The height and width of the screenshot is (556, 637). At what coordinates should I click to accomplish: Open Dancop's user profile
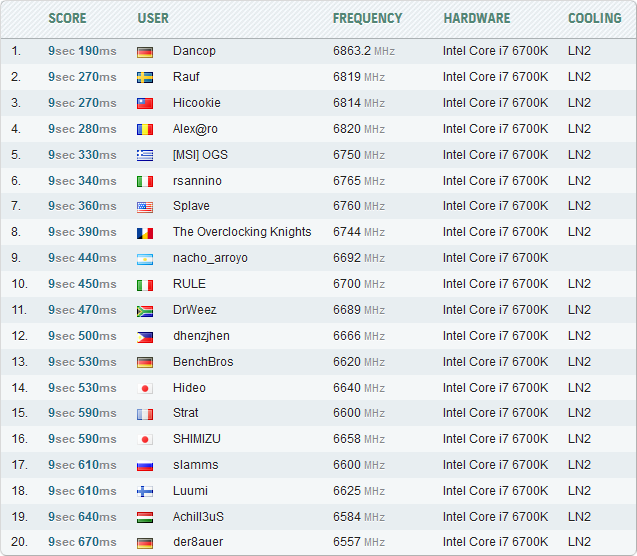pyautogui.click(x=194, y=51)
